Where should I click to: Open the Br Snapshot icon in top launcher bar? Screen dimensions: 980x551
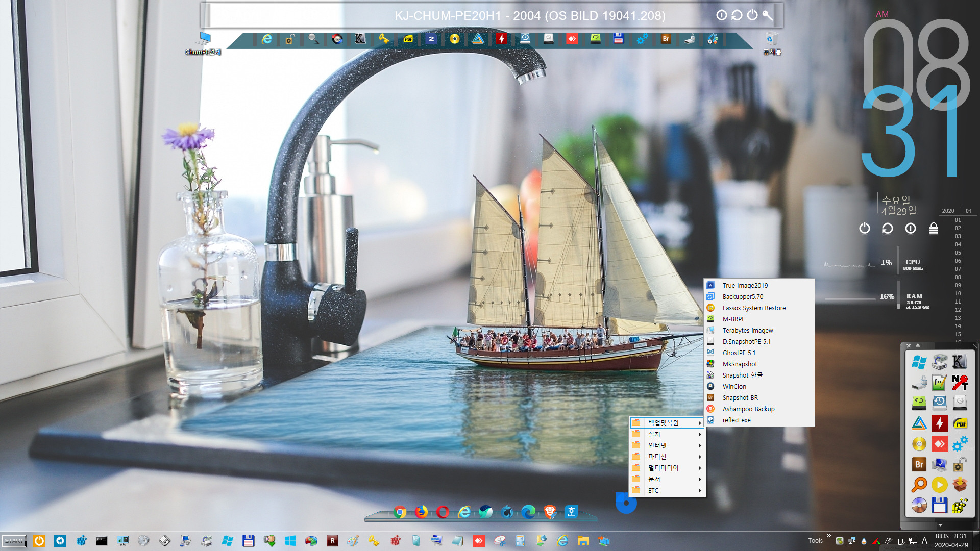pyautogui.click(x=666, y=39)
